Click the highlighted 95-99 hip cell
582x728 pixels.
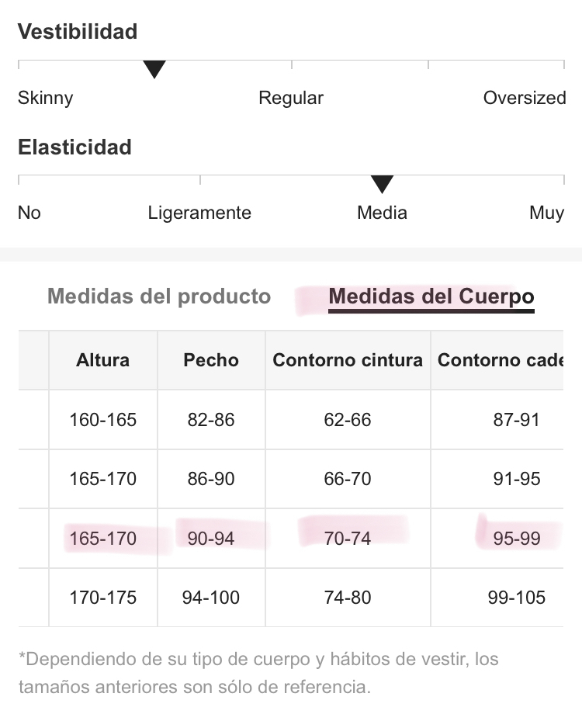(x=497, y=539)
